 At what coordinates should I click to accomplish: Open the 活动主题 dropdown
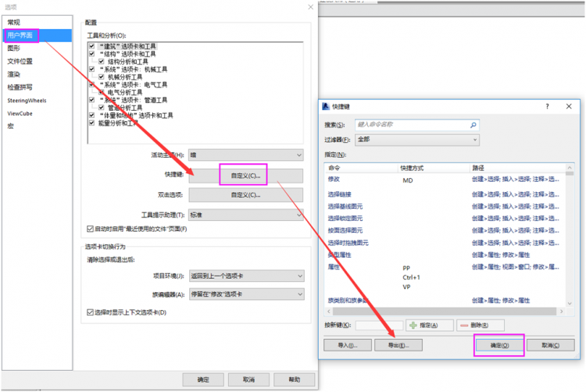point(246,155)
